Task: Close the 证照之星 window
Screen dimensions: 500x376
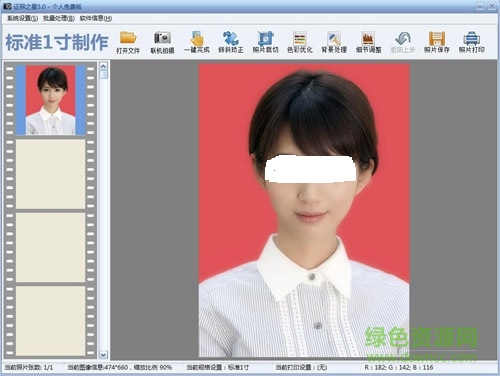Action: tap(492, 6)
